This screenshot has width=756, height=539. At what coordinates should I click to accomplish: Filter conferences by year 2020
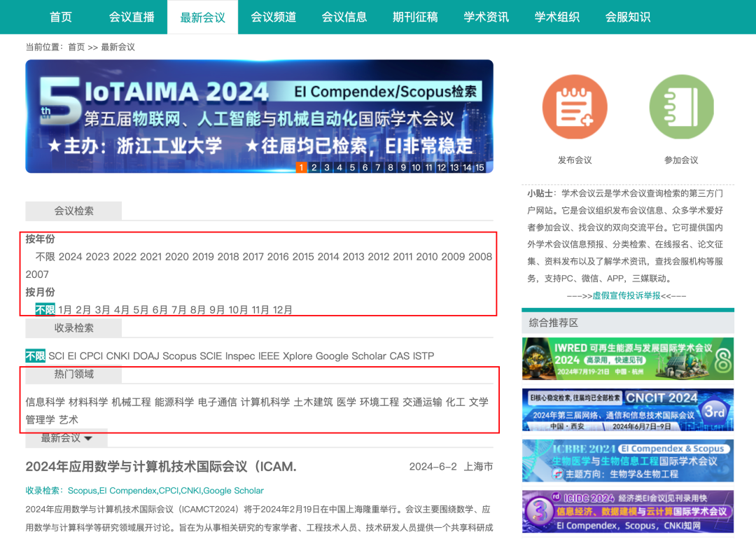click(177, 256)
